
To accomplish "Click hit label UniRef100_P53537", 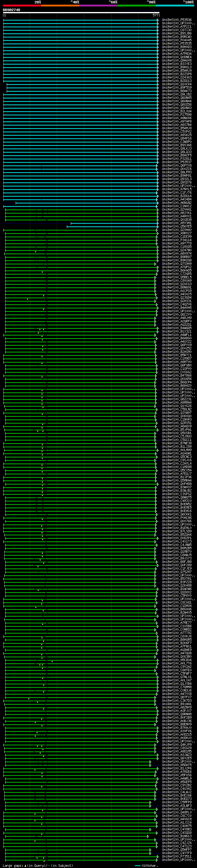I will point(177,162).
